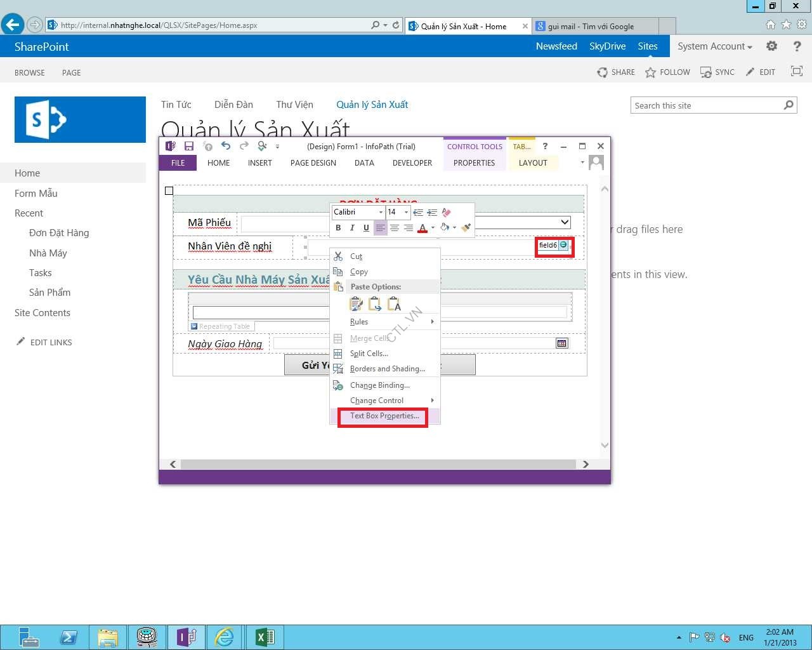The width and height of the screenshot is (812, 650).
Task: Click the Format Painter brush icon
Action: [x=466, y=228]
